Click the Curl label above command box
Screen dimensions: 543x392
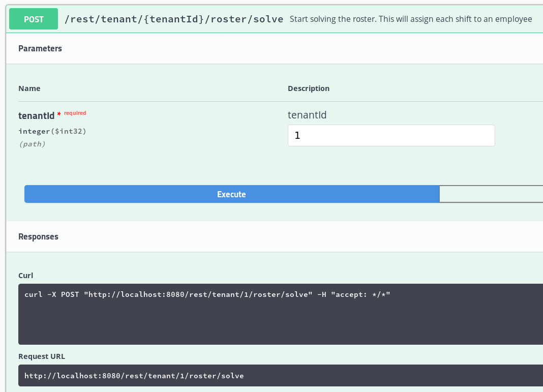click(25, 276)
